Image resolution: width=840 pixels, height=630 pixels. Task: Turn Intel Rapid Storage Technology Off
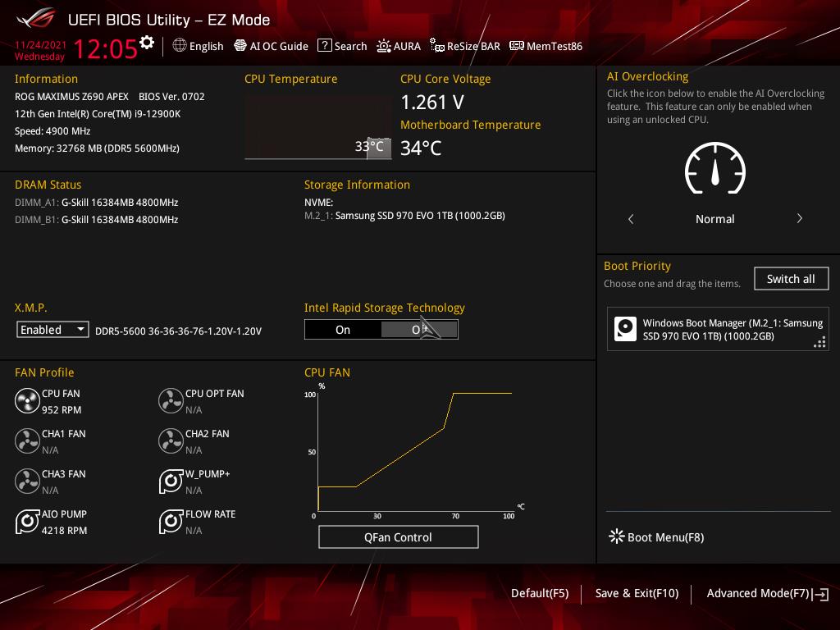(x=419, y=330)
